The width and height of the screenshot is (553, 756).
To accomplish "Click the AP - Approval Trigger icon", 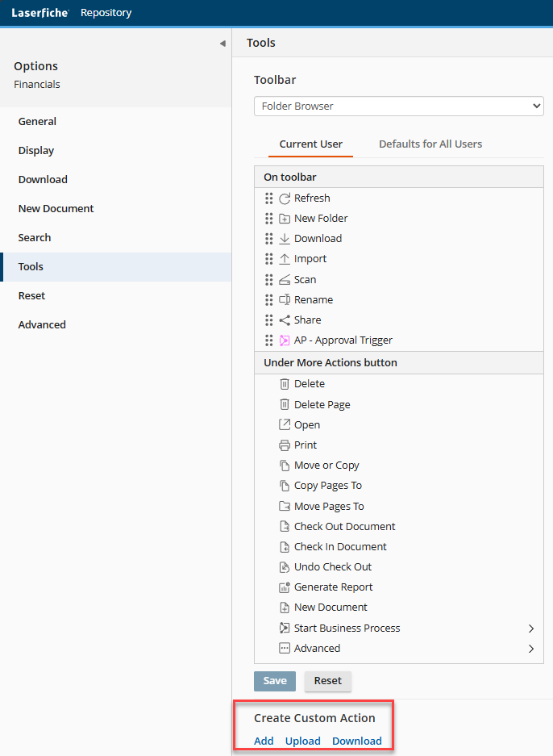I will tap(285, 340).
